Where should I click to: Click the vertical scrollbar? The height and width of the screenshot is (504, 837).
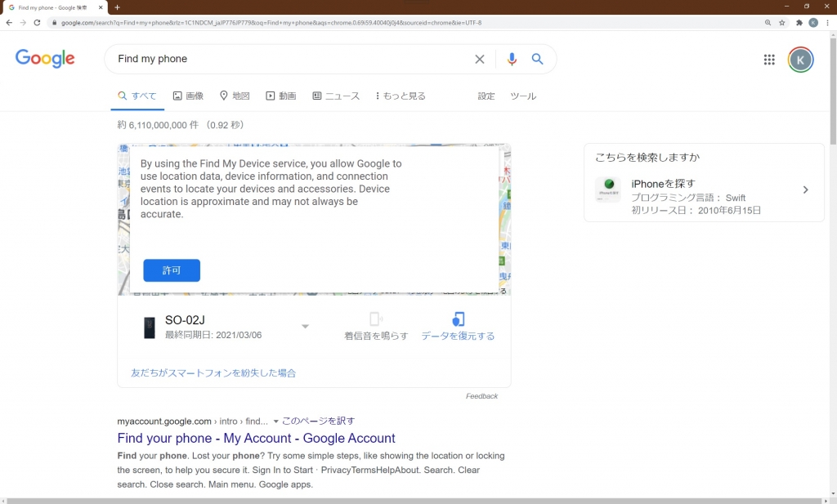coord(833,90)
